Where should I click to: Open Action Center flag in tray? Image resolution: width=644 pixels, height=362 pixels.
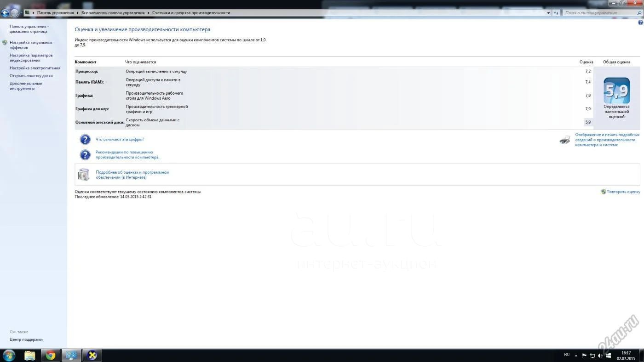point(584,356)
